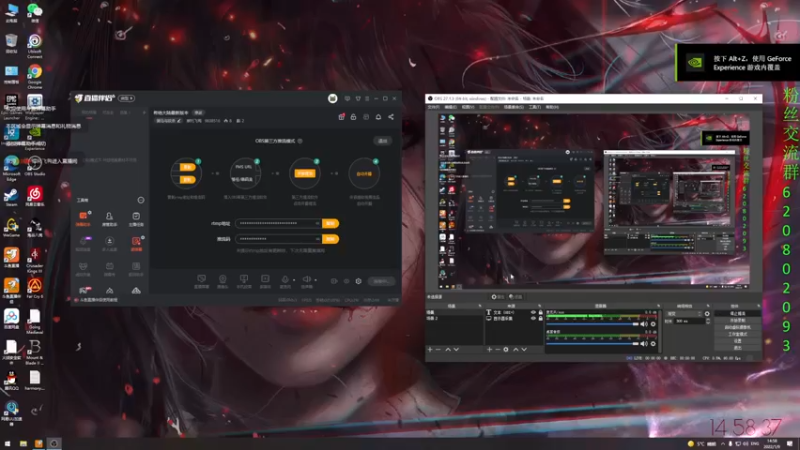Image resolution: width=800 pixels, height=450 pixels.
Task: Switch to the first tab in streaming assistant sidebar
Action: (89, 113)
